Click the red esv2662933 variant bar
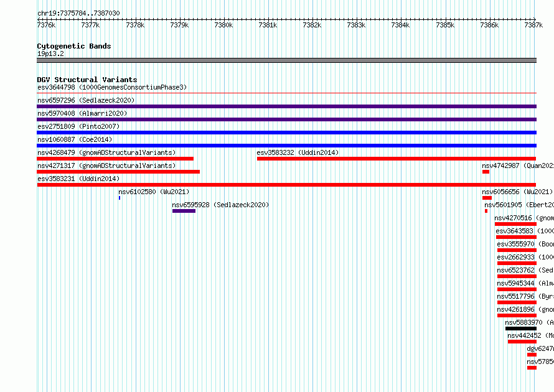 tap(517, 263)
